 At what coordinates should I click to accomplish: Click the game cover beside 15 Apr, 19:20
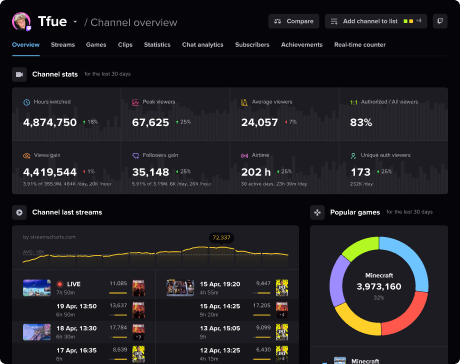coord(282,288)
